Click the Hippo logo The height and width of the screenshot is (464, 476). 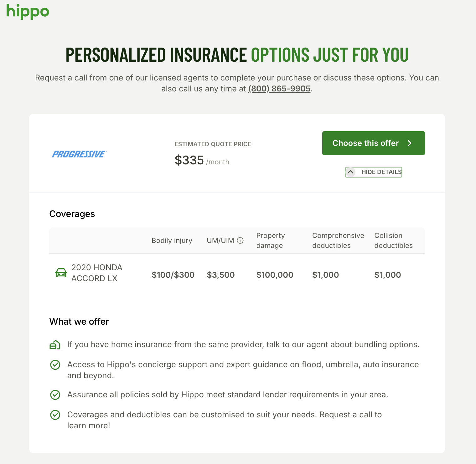click(x=28, y=11)
